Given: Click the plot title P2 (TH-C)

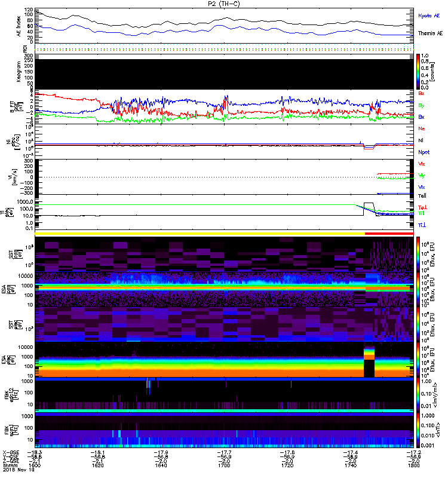Looking at the screenshot, I should tap(224, 4).
